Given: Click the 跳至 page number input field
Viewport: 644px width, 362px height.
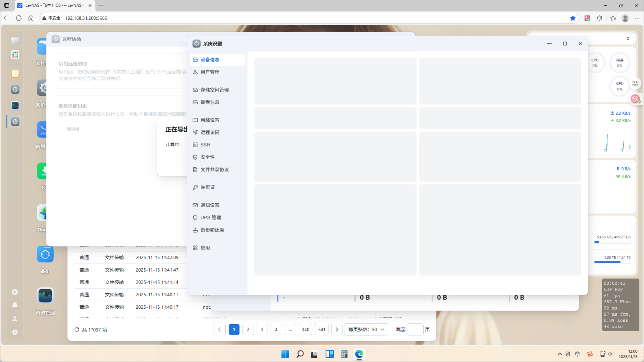Looking at the screenshot, I should pos(415,330).
